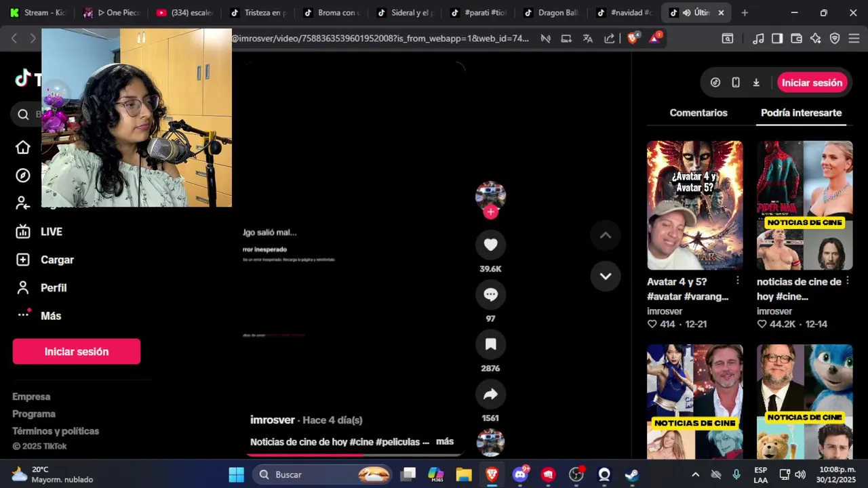Click the get-app phone icon in top pill
868x488 pixels.
click(x=736, y=83)
